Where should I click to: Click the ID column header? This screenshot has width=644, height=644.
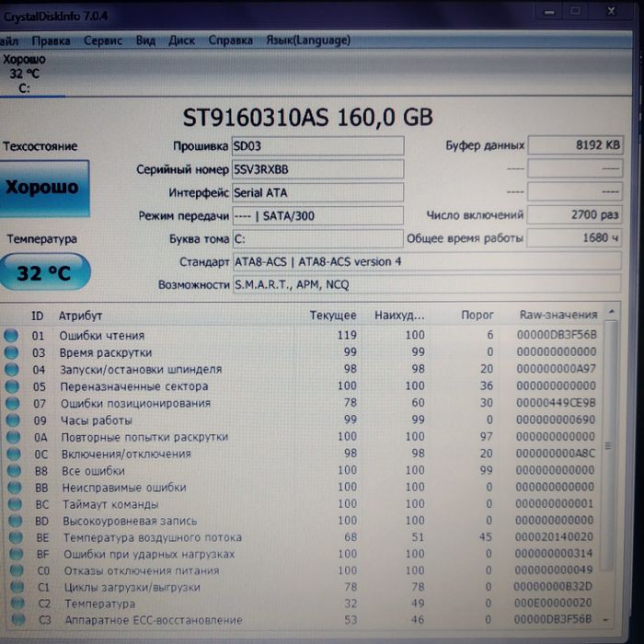[x=38, y=316]
